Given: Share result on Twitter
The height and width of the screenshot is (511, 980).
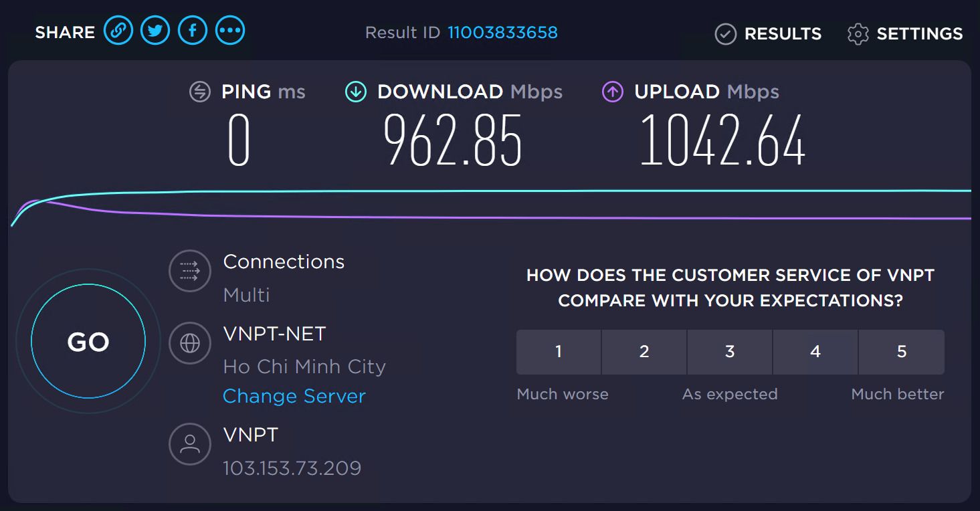Looking at the screenshot, I should [155, 31].
